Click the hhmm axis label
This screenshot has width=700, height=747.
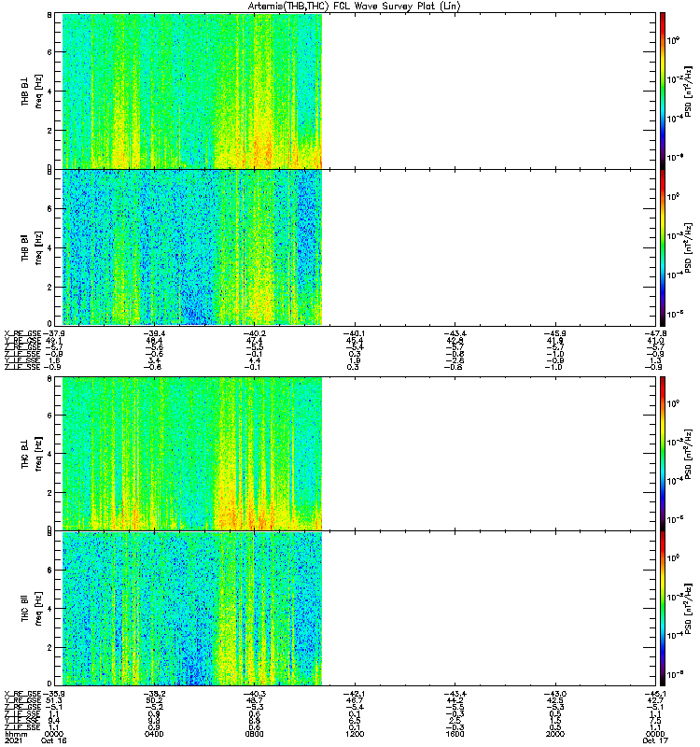click(x=16, y=734)
